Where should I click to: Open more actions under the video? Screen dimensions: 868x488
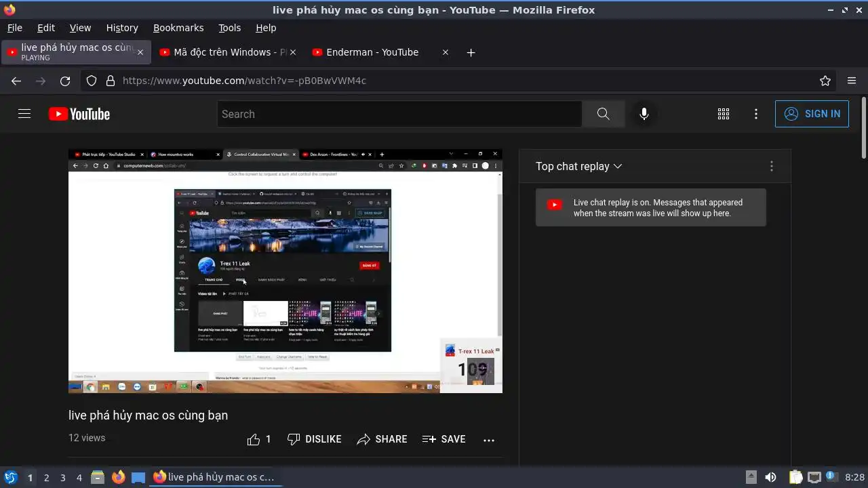(489, 440)
